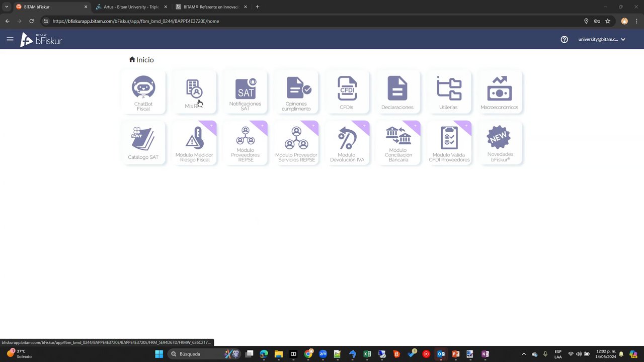The width and height of the screenshot is (644, 362).
Task: Close the BITAM bFiskur tab
Action: click(86, 7)
